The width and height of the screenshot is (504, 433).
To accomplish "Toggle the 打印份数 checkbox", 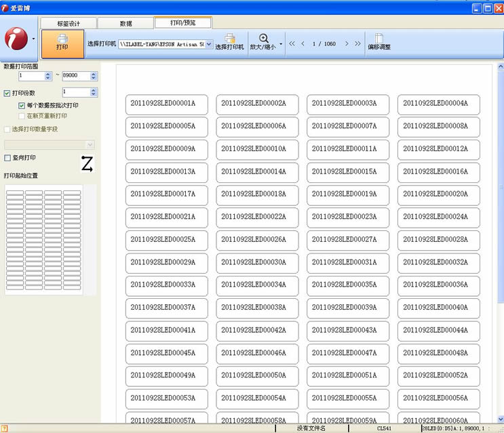I will tap(7, 94).
